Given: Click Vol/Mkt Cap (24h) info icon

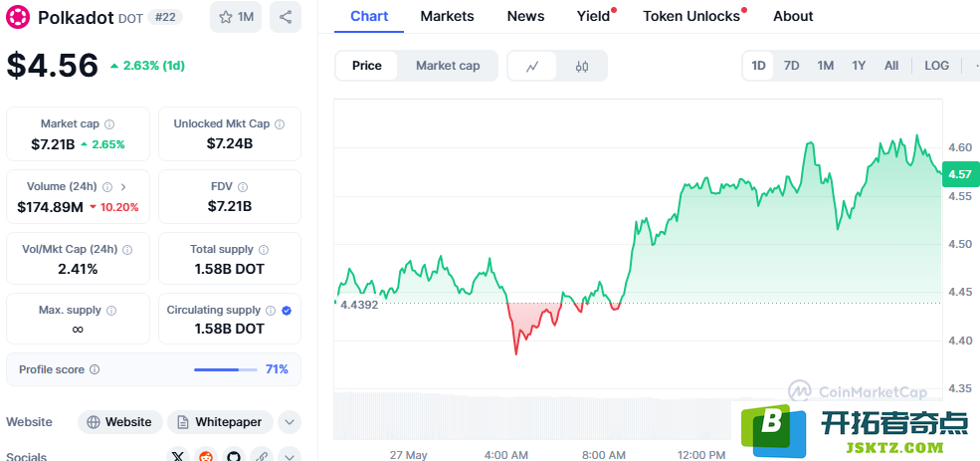Looking at the screenshot, I should (x=127, y=250).
